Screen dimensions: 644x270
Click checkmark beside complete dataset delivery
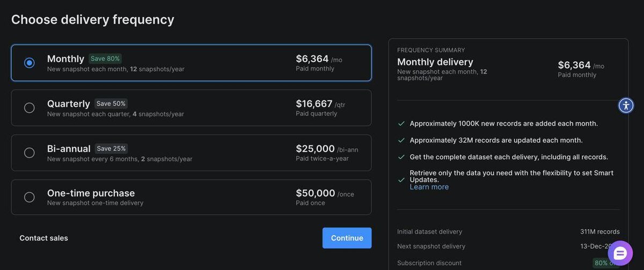[x=401, y=157]
